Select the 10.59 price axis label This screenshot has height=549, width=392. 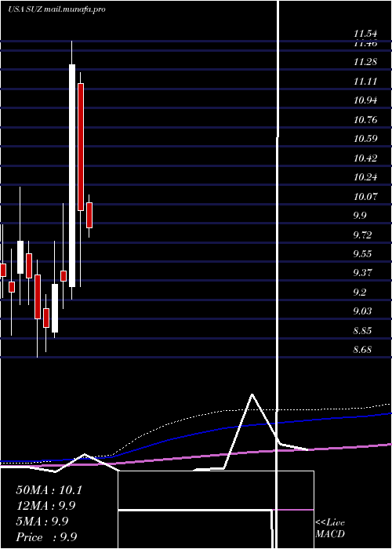point(365,139)
